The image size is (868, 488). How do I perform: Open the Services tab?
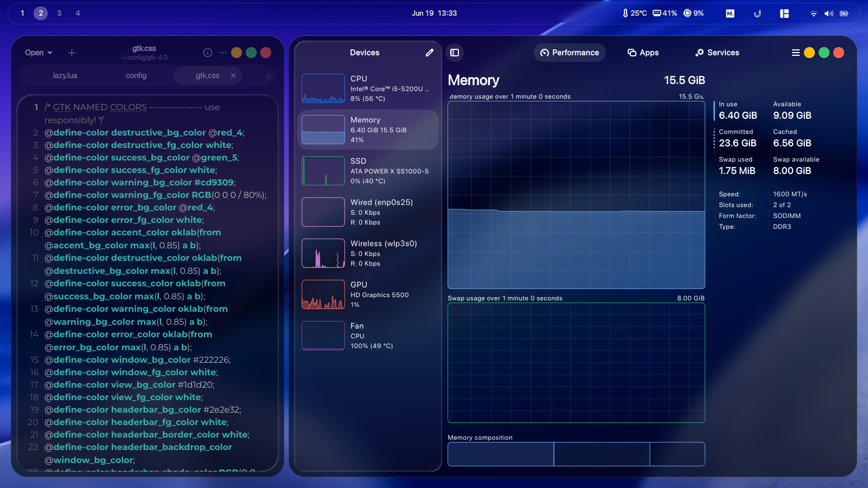pos(717,53)
